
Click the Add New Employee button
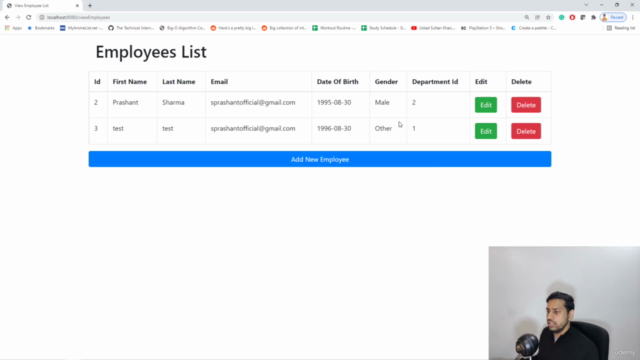coord(320,159)
